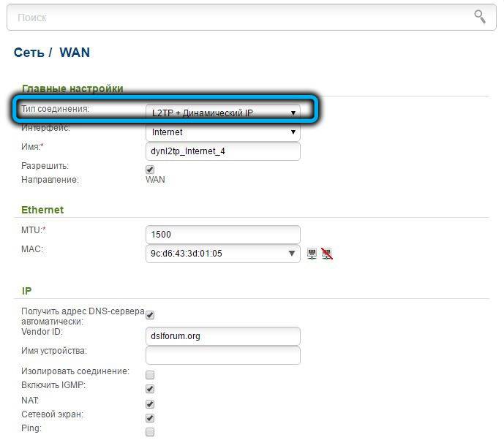This screenshot has width=504, height=440.
Task: Enable the Изолировать соединение checkbox
Action: (x=150, y=375)
